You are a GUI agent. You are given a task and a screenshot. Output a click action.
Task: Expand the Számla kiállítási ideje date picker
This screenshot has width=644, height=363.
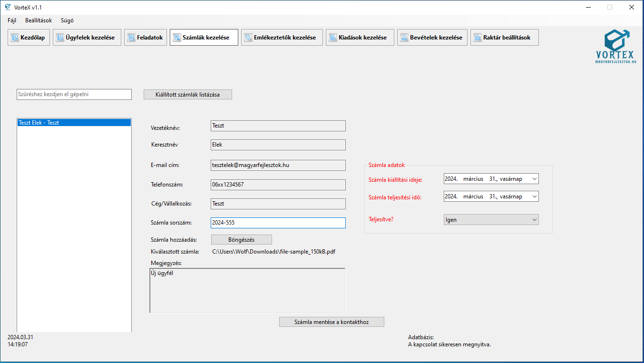534,179
